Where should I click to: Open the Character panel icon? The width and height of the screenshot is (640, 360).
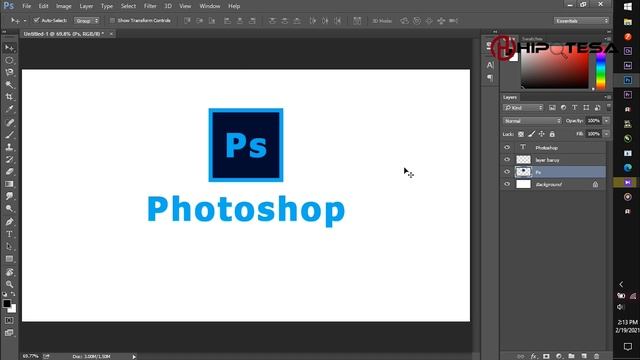coord(490,65)
